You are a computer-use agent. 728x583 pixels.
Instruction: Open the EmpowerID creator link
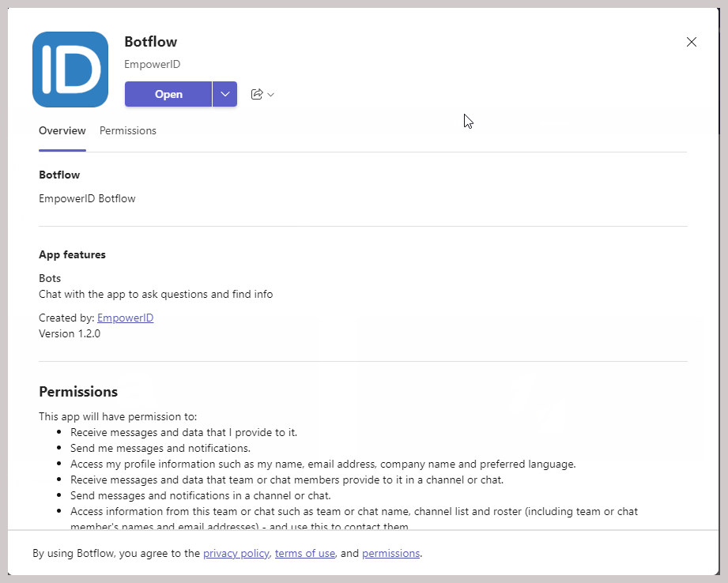click(x=125, y=318)
